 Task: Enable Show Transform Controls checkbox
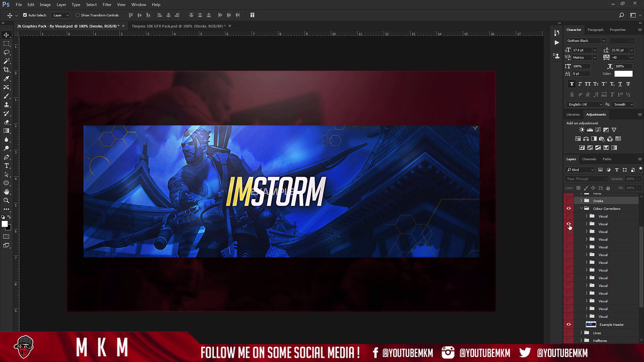pyautogui.click(x=77, y=15)
